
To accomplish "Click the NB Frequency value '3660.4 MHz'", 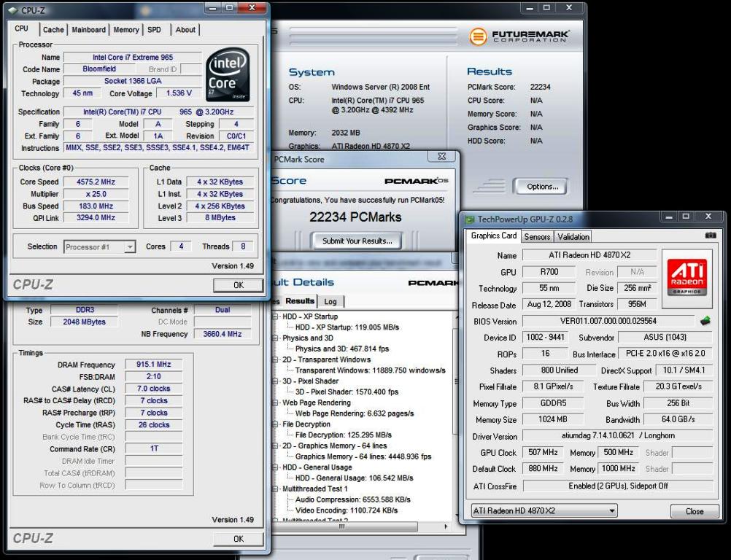I will pyautogui.click(x=223, y=334).
